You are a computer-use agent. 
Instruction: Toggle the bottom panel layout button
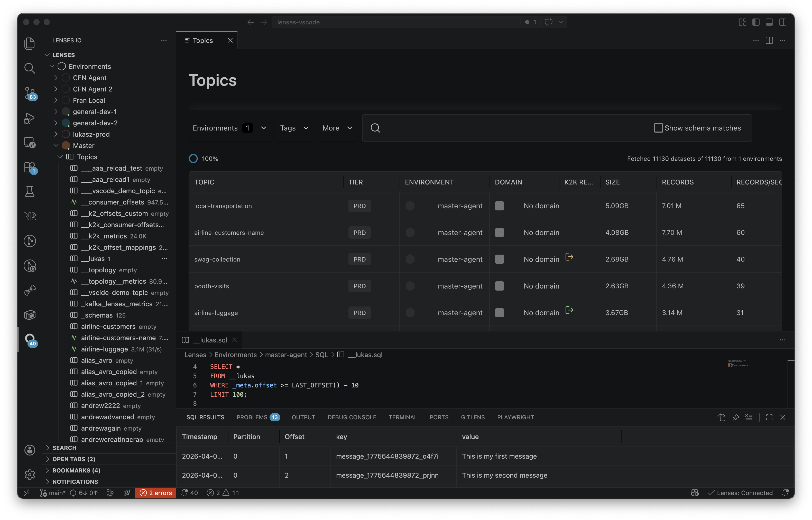coord(769,22)
